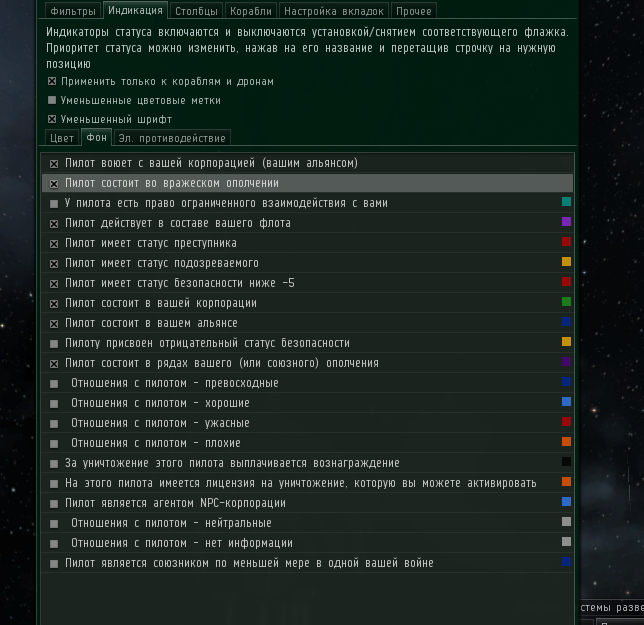This screenshot has width=644, height=625.
Task: Click black swatch for вознаграждение row
Action: 566,462
